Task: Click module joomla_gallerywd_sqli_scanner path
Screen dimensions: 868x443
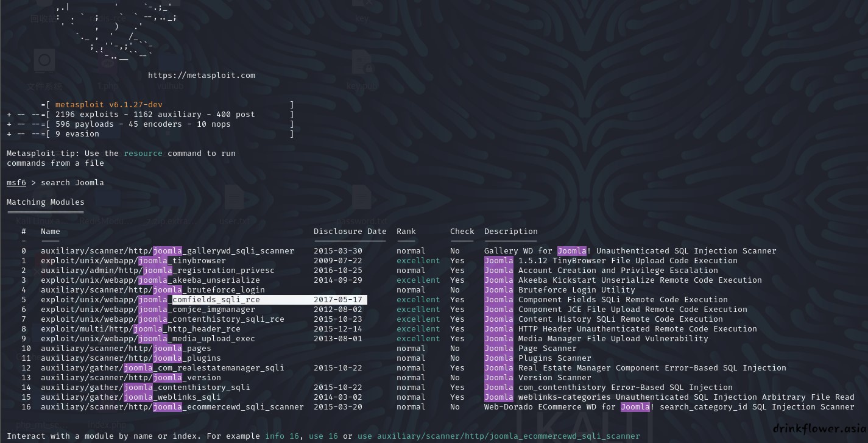Action: [168, 251]
